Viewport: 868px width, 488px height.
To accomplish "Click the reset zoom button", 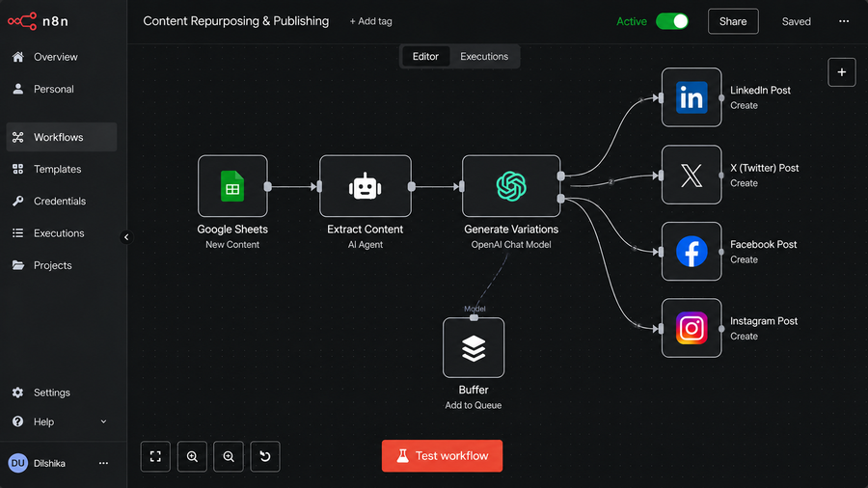I will [265, 456].
